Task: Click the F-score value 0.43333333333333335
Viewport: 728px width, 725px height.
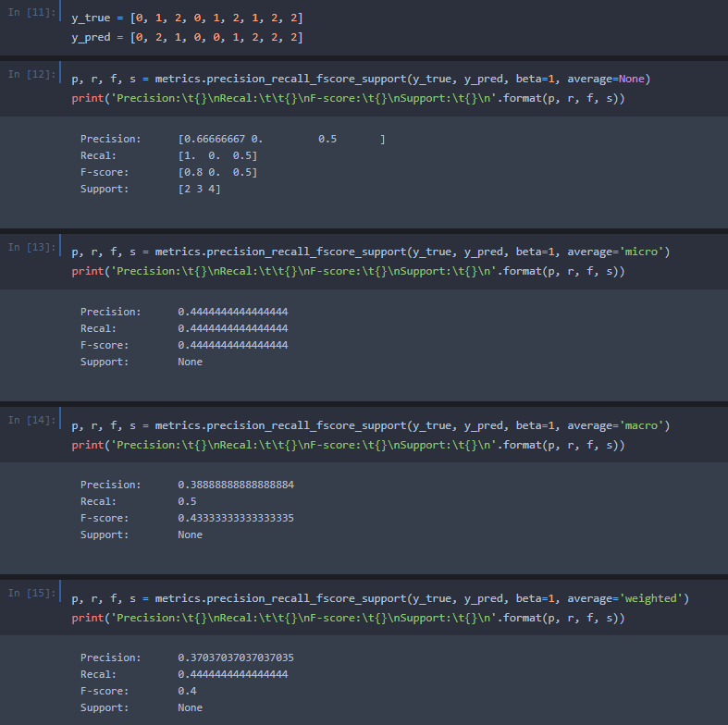Action: 236,518
